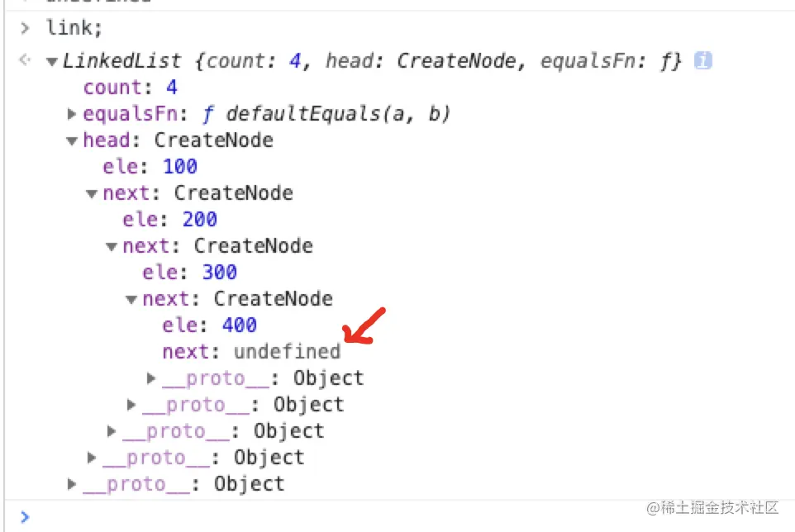Collapse the next node containing ele 300

(x=112, y=247)
